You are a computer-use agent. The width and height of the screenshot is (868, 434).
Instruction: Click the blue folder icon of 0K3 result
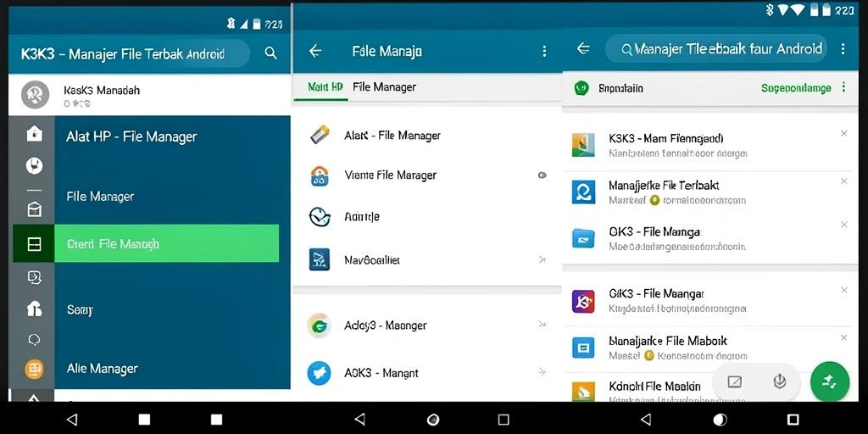583,239
